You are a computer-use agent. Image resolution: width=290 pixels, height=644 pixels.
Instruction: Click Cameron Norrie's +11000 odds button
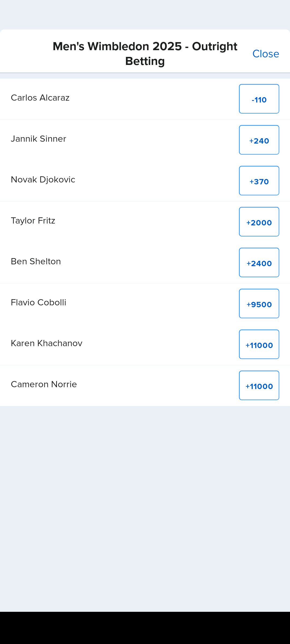(x=259, y=386)
